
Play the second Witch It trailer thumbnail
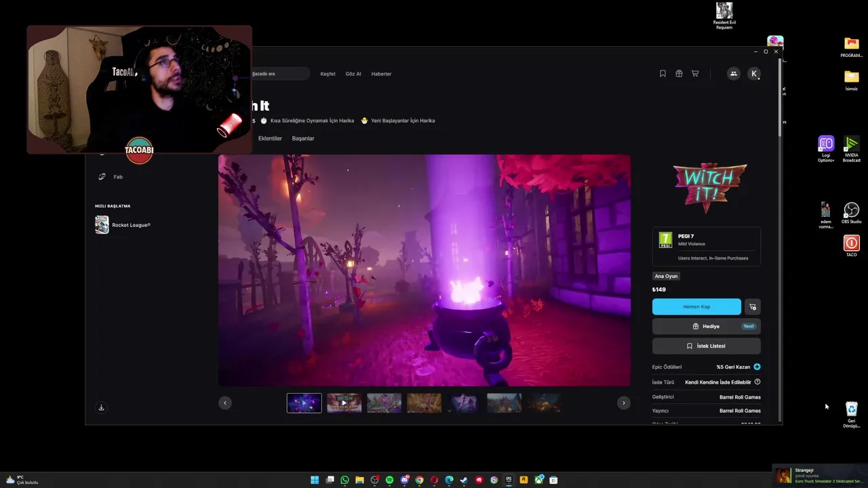click(344, 403)
